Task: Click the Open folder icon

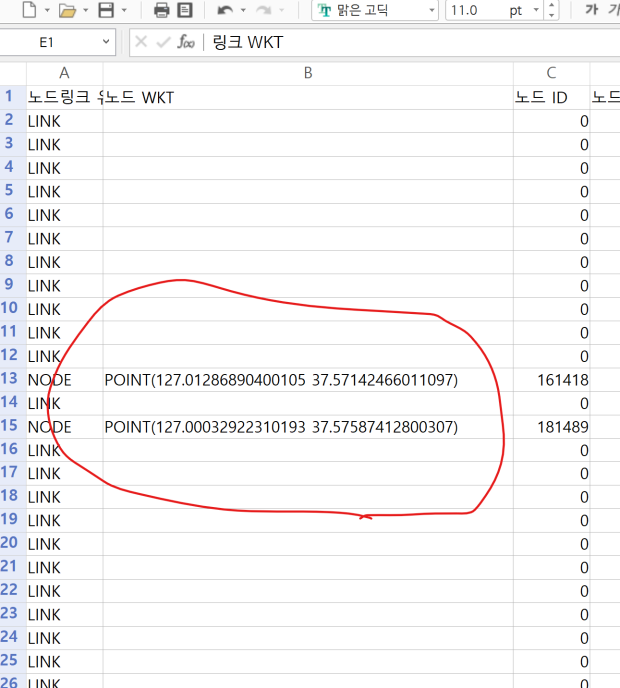Action: click(x=67, y=11)
